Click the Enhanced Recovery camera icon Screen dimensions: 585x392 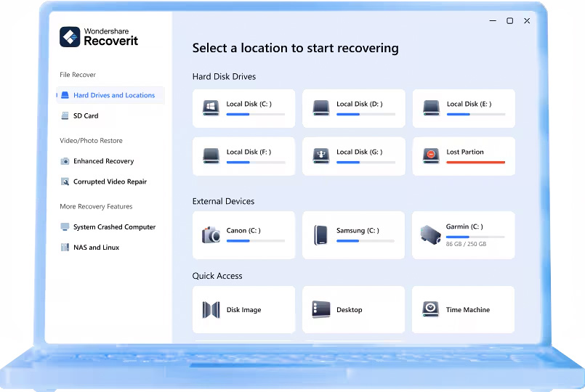point(65,161)
